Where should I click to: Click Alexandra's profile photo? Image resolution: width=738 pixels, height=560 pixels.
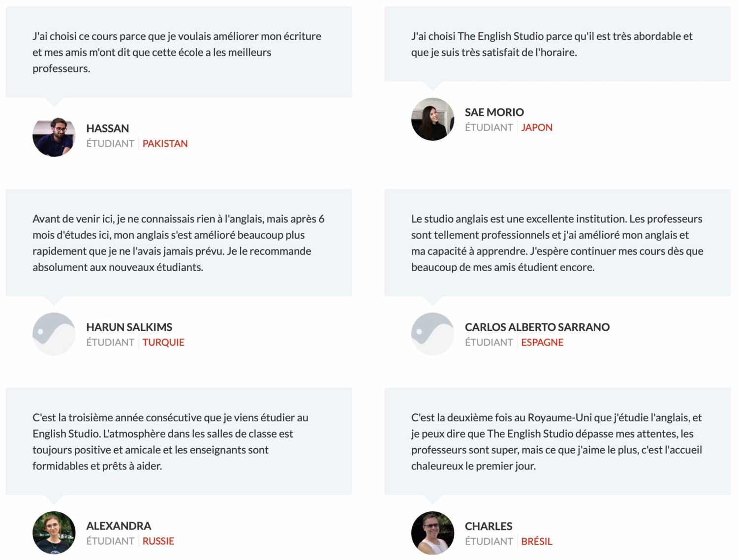tap(54, 533)
